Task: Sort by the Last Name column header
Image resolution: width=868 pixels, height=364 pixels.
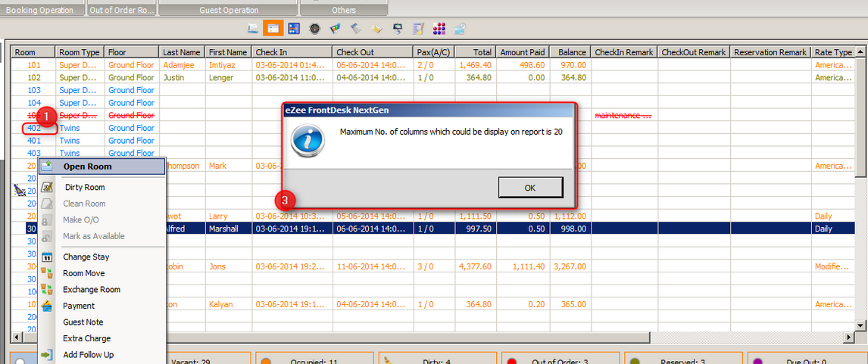Action: click(183, 52)
